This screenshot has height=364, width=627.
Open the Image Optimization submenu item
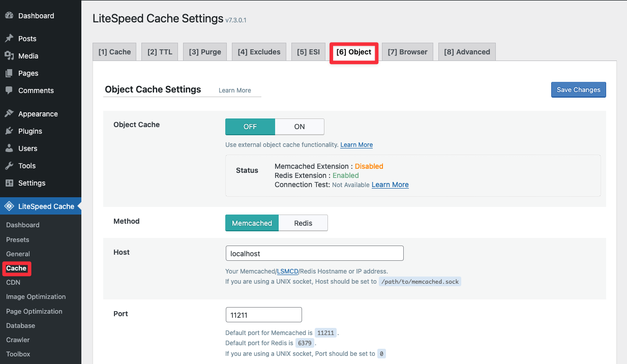[x=36, y=297]
